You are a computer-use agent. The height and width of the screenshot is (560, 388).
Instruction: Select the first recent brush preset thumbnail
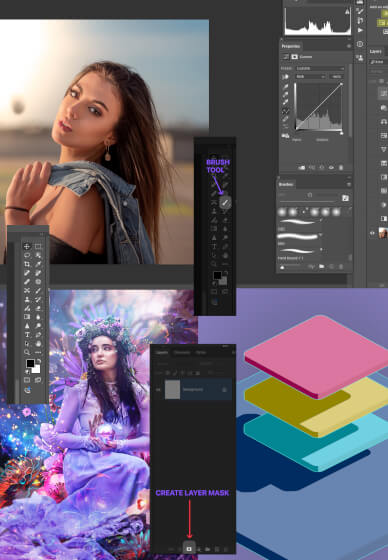(282, 212)
